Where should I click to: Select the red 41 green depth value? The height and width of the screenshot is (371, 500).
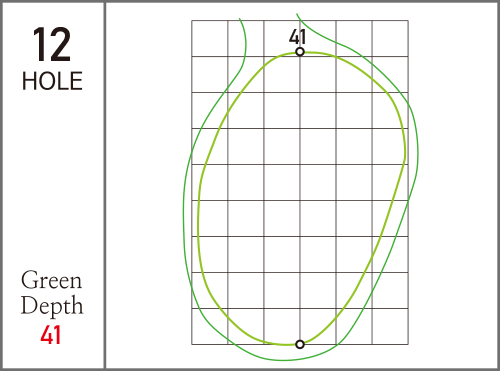tap(51, 335)
